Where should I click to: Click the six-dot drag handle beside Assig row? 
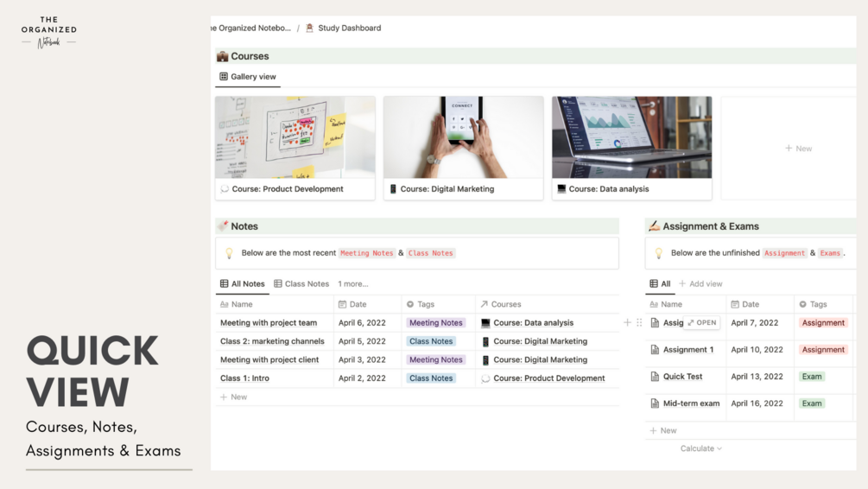tap(639, 322)
